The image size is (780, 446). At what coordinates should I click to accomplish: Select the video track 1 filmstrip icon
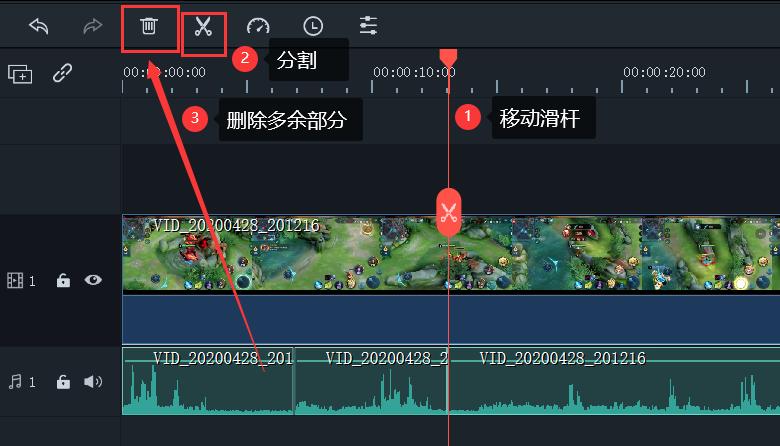(15, 281)
